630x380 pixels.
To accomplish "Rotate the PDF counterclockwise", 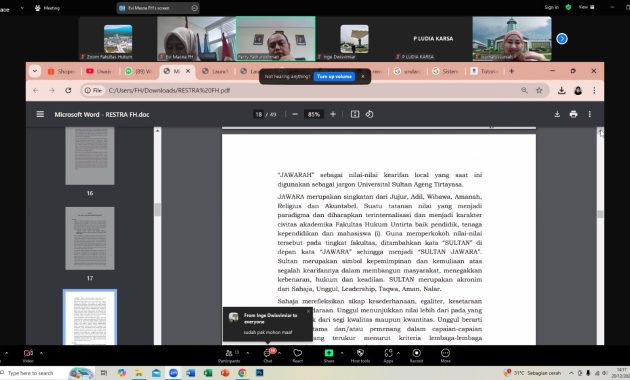I will (369, 114).
